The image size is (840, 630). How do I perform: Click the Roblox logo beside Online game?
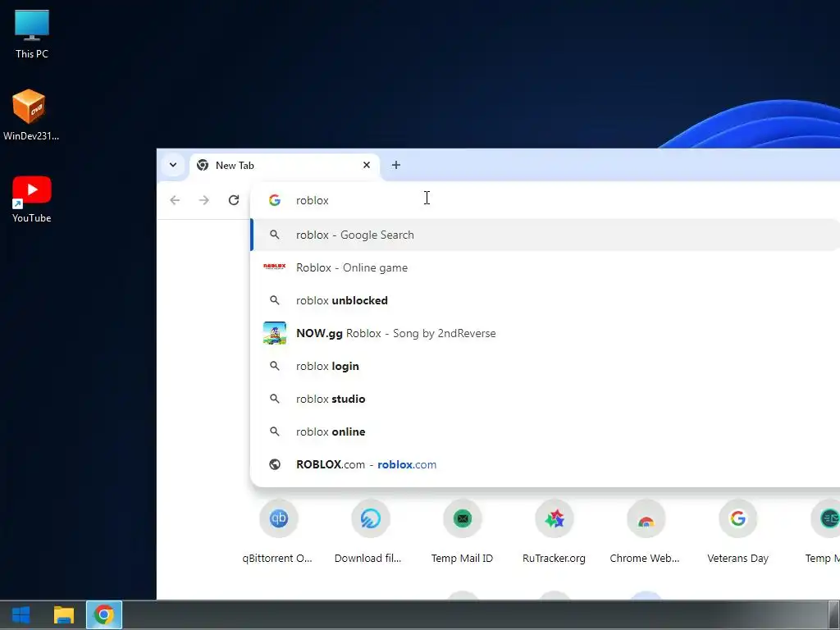coord(275,267)
